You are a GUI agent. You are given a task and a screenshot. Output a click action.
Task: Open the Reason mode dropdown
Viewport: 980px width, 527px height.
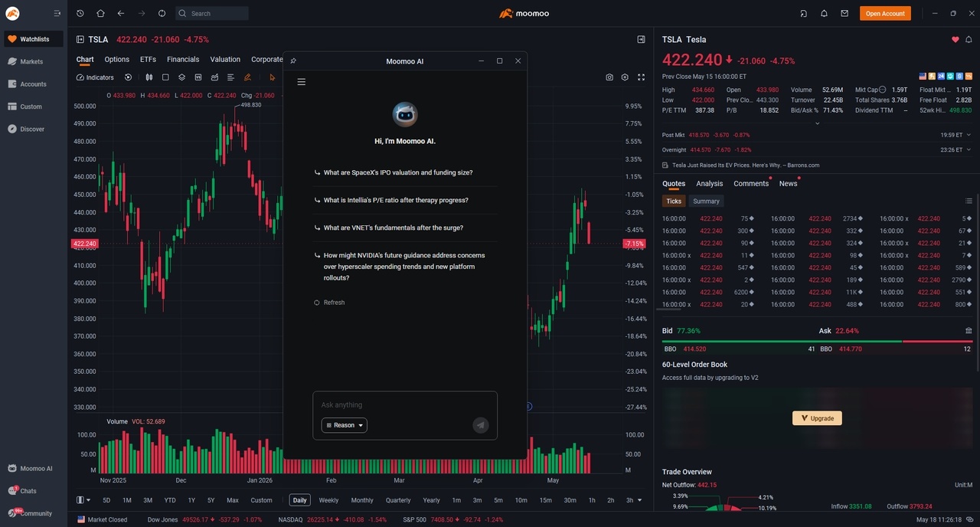click(x=345, y=425)
